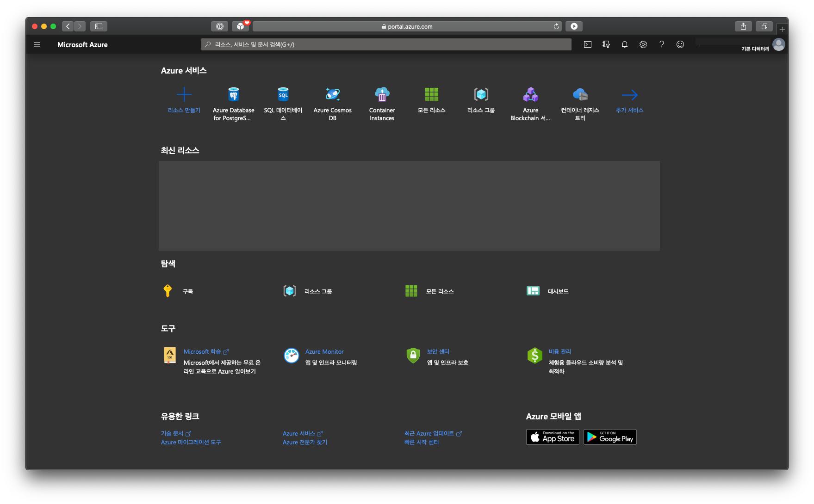814x504 pixels.
Task: Click the 비용 관리 dollar icon
Action: click(535, 356)
